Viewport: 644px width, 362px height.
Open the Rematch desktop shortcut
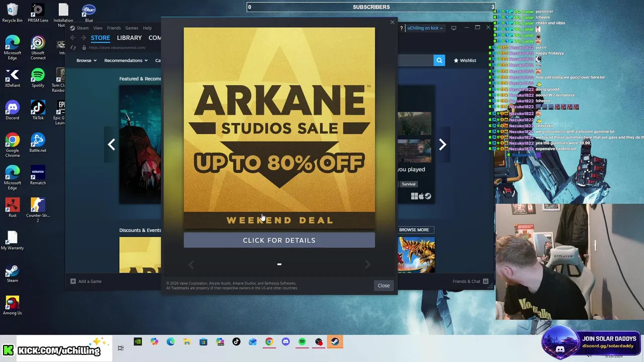coord(38,175)
